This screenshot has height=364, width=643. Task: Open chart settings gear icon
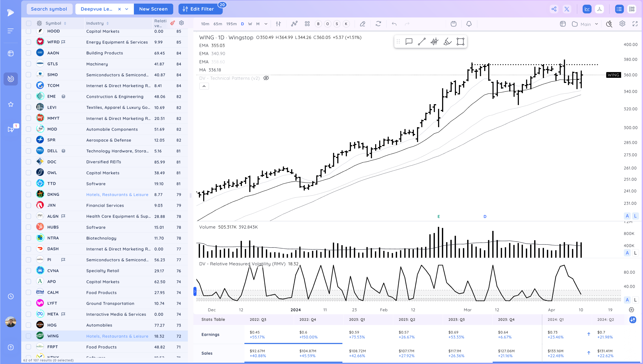[622, 24]
